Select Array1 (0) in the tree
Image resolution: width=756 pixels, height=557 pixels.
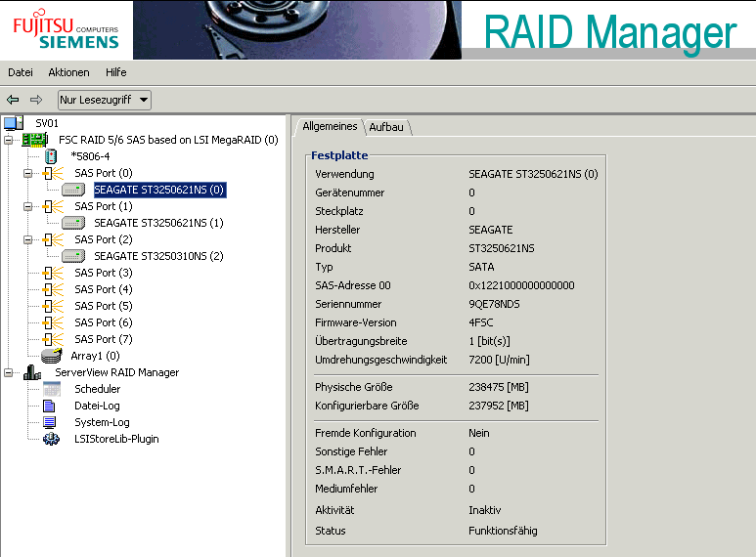coord(96,356)
